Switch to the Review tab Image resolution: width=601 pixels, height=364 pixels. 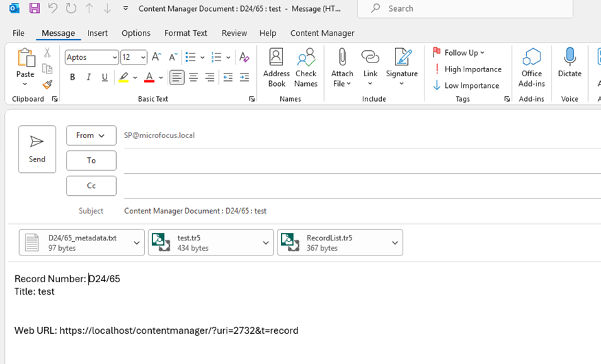234,34
